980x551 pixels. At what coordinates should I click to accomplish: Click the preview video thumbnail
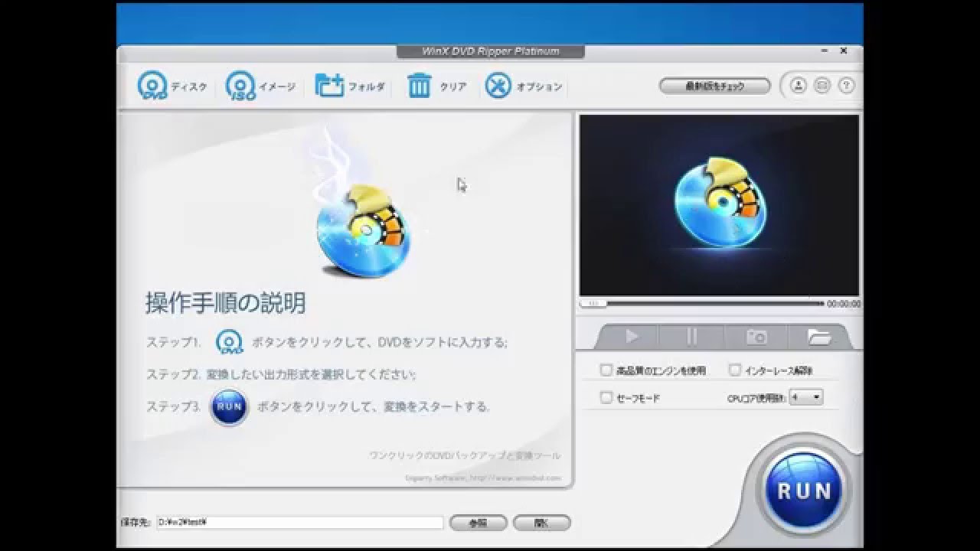coord(719,205)
